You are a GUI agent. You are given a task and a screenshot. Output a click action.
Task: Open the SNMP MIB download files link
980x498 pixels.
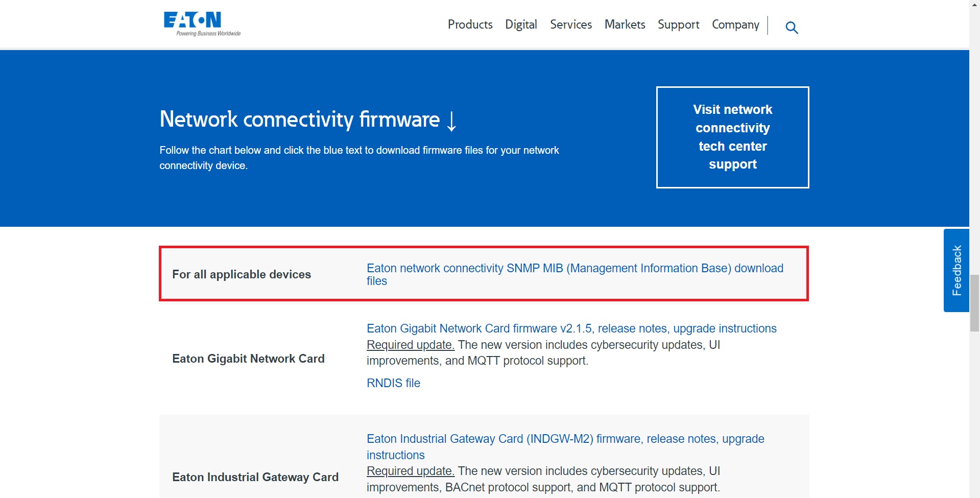coord(575,269)
